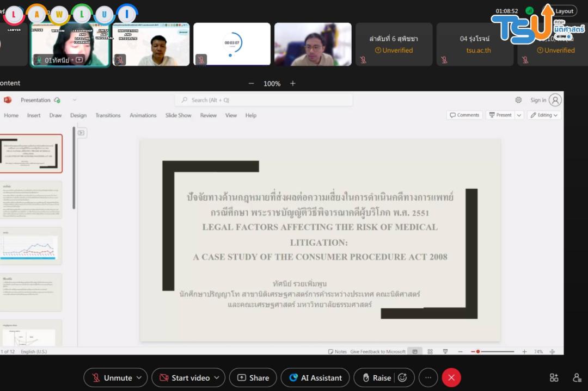Click Give Feedback to Microsoft
Screen dimensions: 588x391
click(378, 352)
